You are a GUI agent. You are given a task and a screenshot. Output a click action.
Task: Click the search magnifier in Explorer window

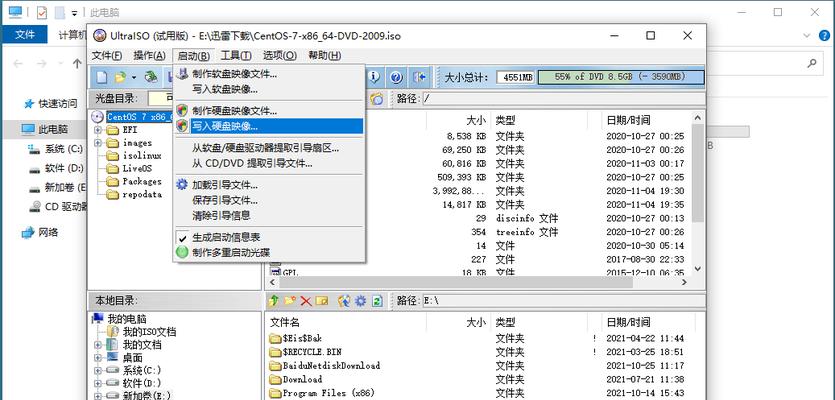[x=812, y=63]
